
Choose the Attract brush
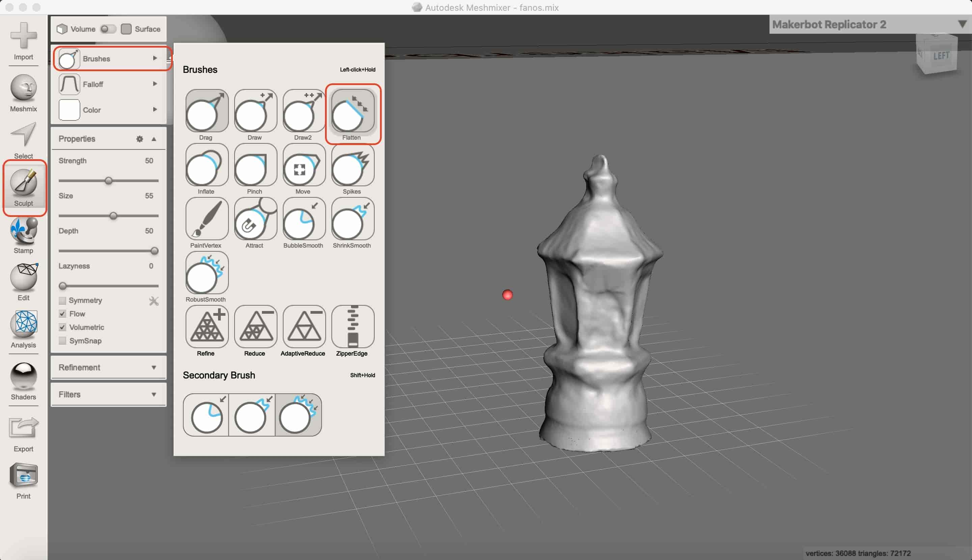point(255,219)
